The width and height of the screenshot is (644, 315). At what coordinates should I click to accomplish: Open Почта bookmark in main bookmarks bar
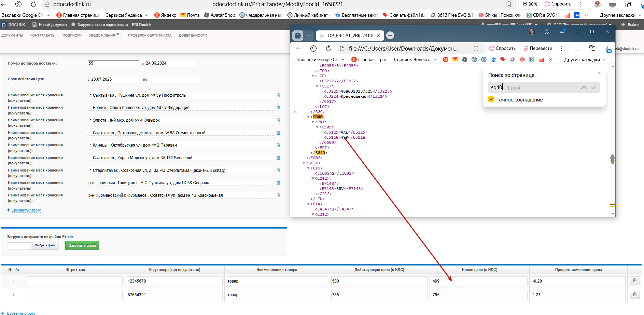pos(190,15)
